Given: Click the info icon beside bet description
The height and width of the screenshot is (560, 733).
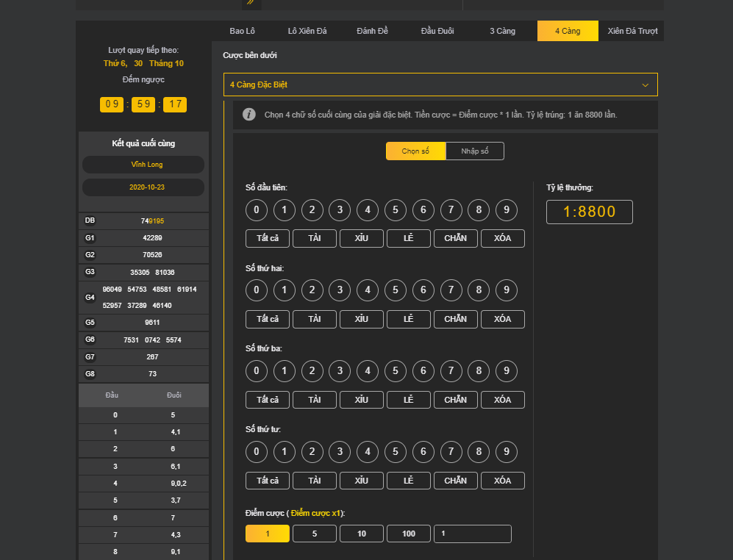Looking at the screenshot, I should pos(249,115).
